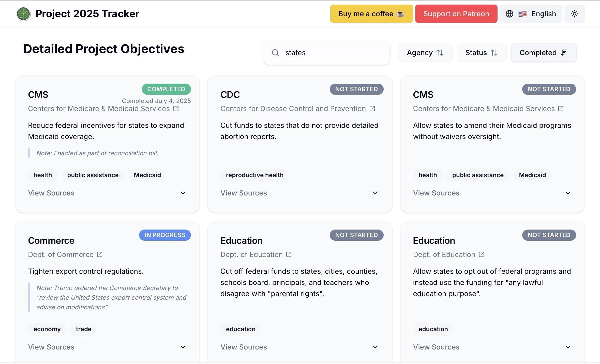Toggle Completed sort button
Screen dimensions: 600x364
coord(543,53)
